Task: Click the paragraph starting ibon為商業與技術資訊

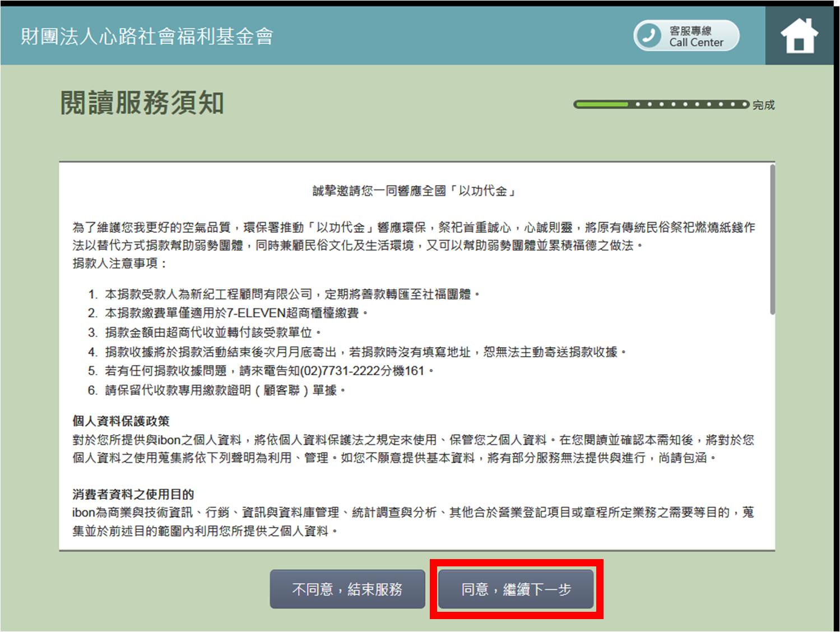Action: click(x=414, y=522)
